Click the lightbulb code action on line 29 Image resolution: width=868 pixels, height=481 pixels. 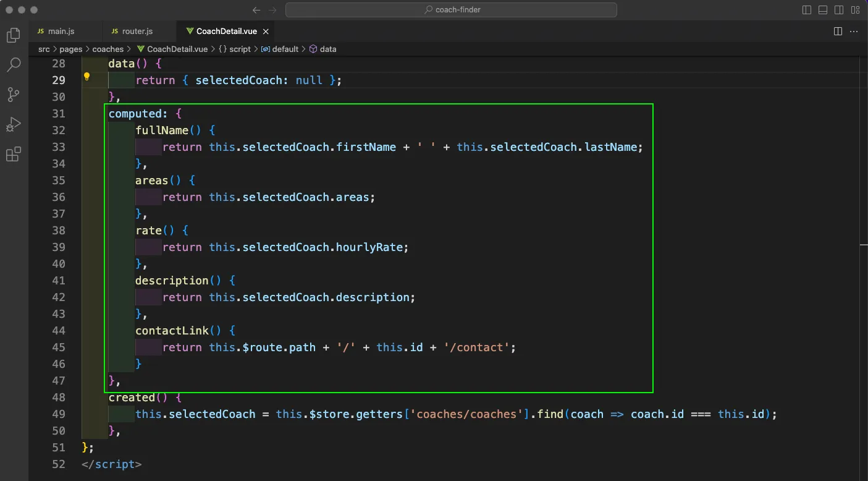tap(87, 77)
